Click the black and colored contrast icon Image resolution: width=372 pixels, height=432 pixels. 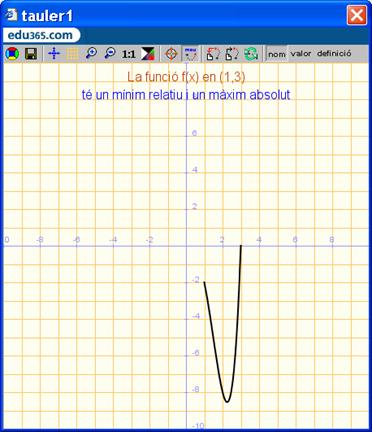coord(147,54)
